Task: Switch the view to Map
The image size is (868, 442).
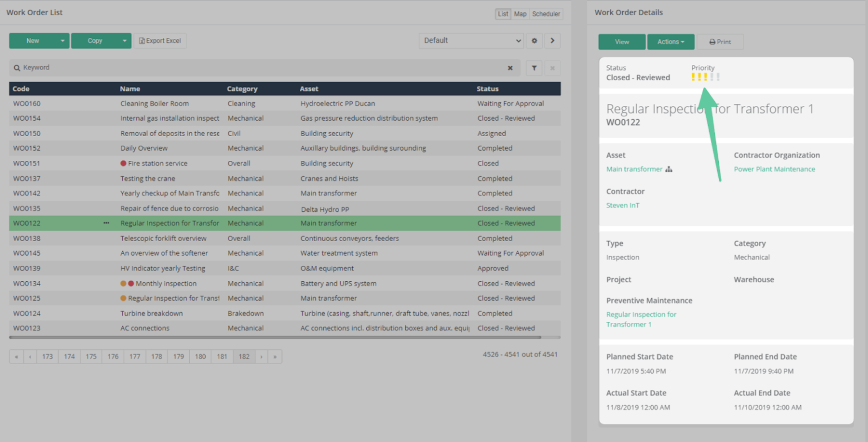Action: click(x=519, y=14)
